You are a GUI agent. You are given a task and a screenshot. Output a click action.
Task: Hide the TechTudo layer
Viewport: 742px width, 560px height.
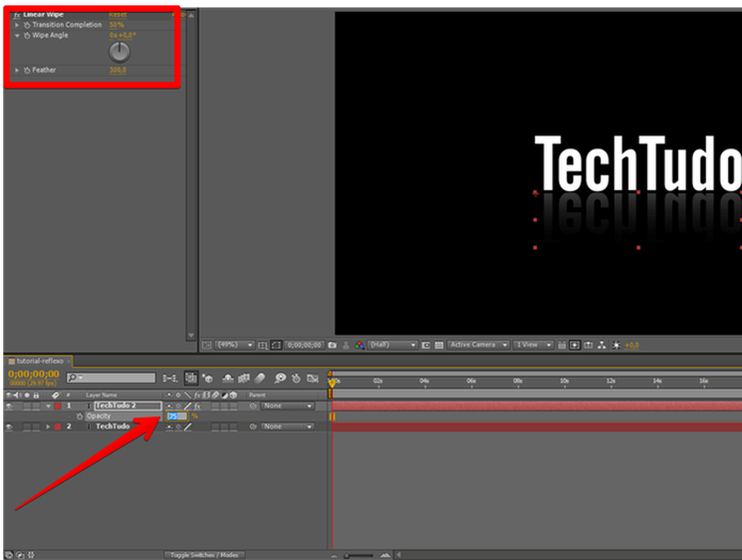9,427
